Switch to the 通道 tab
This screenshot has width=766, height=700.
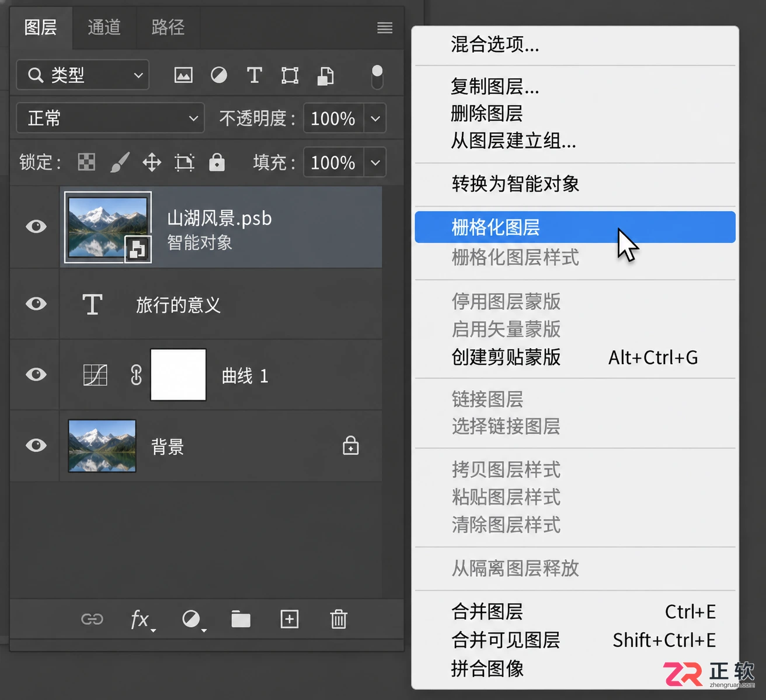105,27
